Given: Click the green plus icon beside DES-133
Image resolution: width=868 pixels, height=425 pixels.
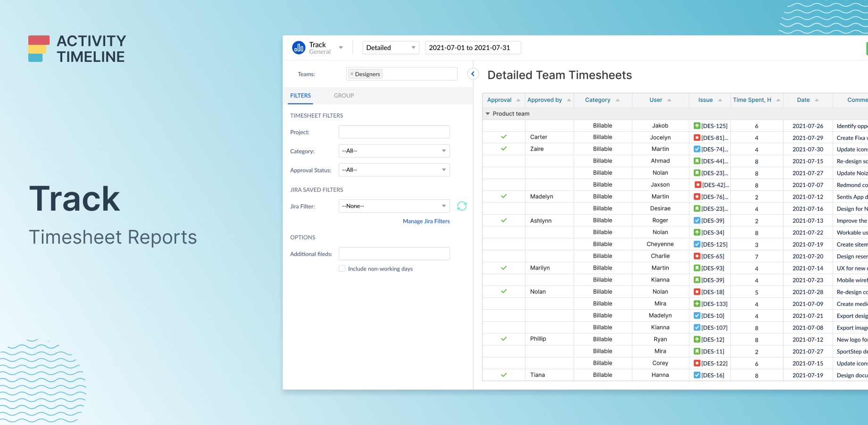Looking at the screenshot, I should pos(697,304).
